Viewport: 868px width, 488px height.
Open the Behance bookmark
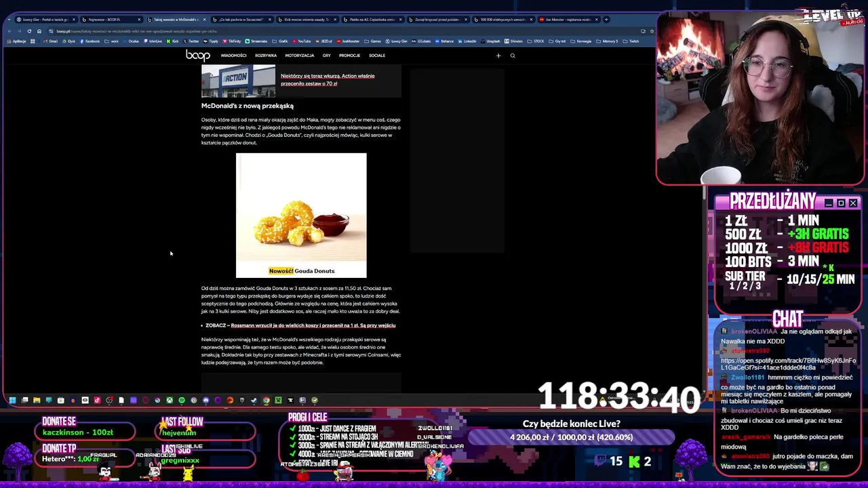pos(444,41)
